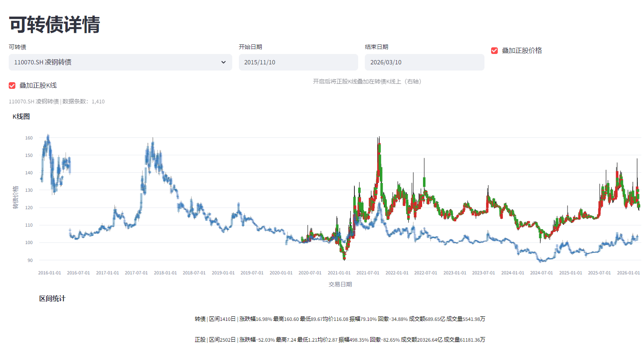
Task: Click the 2024-07-01 x-axis date label
Action: click(x=541, y=273)
